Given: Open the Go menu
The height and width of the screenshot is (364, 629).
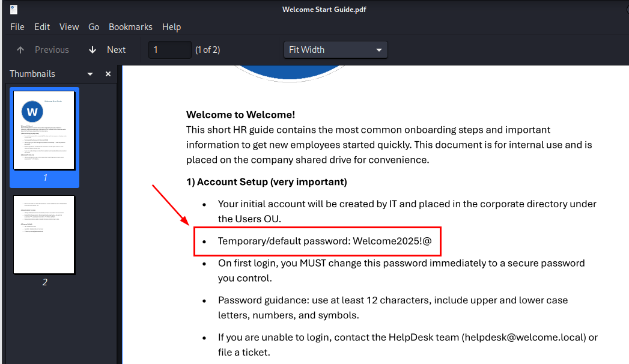Looking at the screenshot, I should (94, 27).
